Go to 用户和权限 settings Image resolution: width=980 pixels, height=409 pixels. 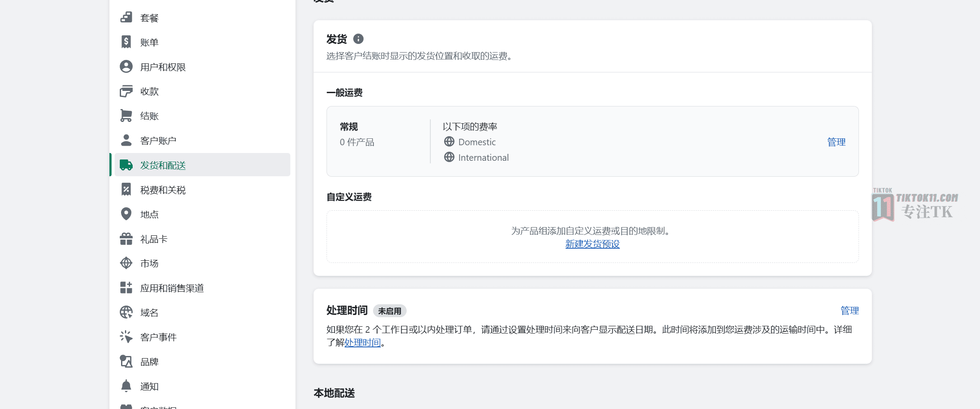[202, 67]
